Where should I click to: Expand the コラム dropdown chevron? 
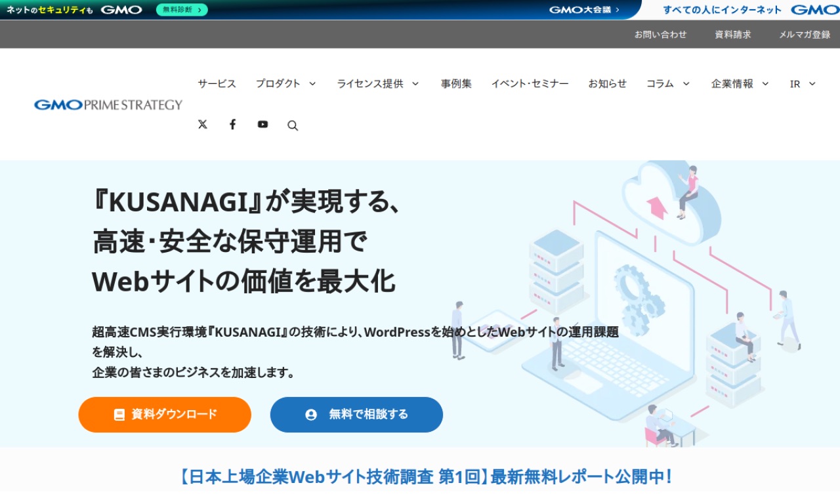686,83
